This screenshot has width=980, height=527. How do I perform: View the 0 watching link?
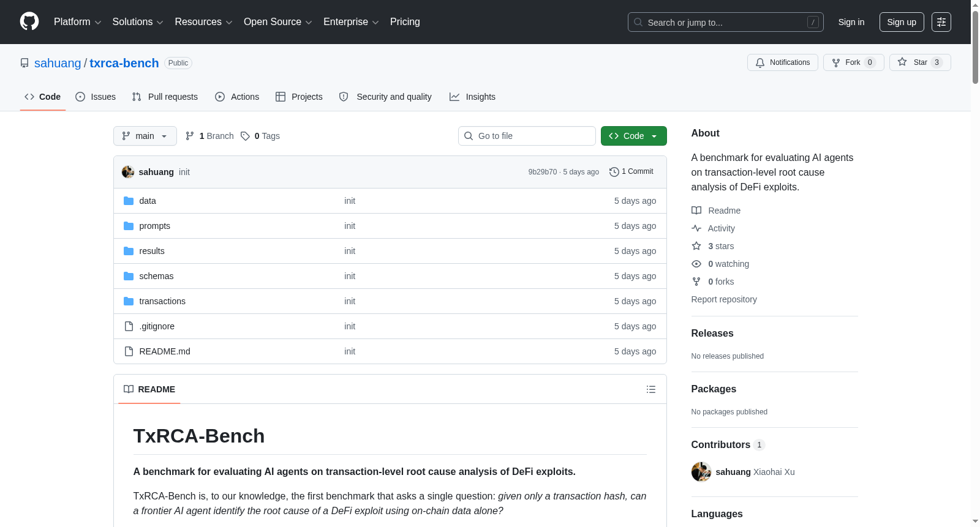pyautogui.click(x=720, y=264)
